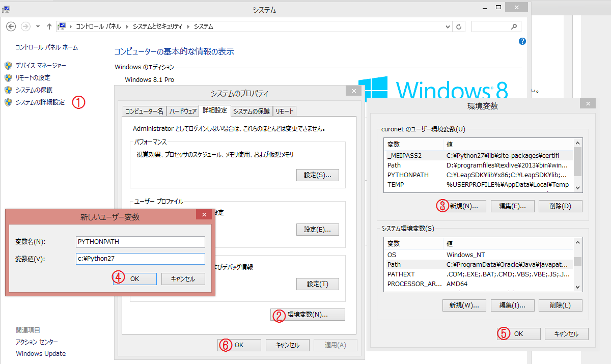
Task: Click OK in 環境変数 dialog
Action: click(518, 334)
